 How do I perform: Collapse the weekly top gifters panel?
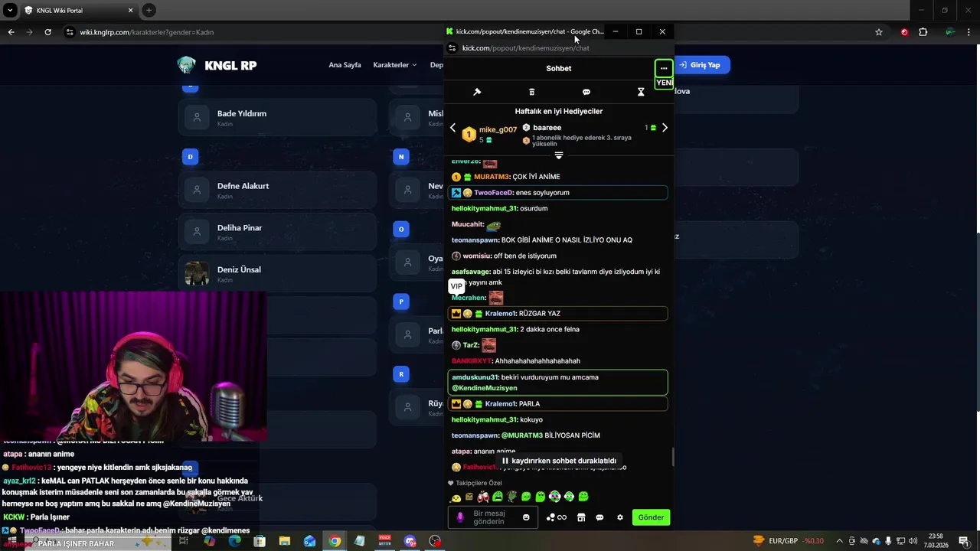tap(559, 155)
